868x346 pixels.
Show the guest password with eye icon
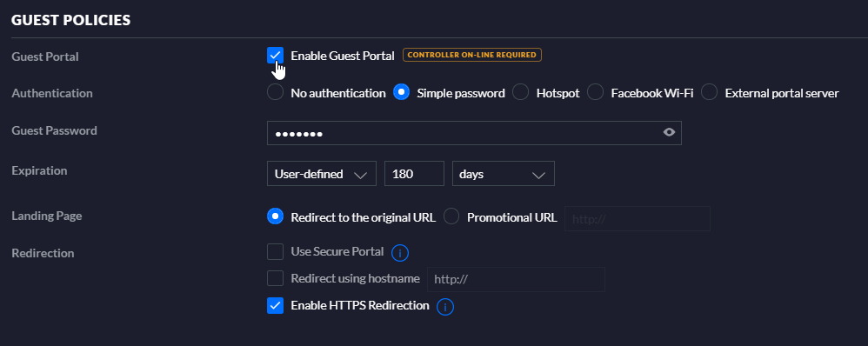coord(670,132)
